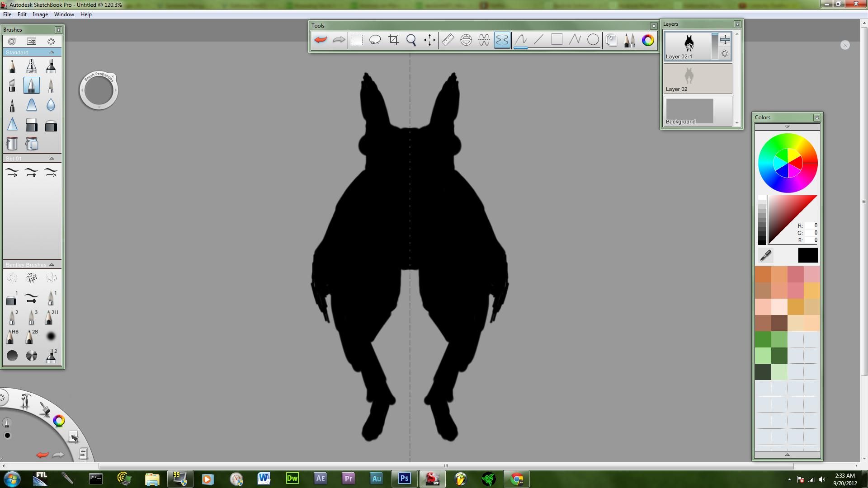Image resolution: width=868 pixels, height=488 pixels.
Task: Click the Move/Transform layer tool
Action: coord(429,40)
